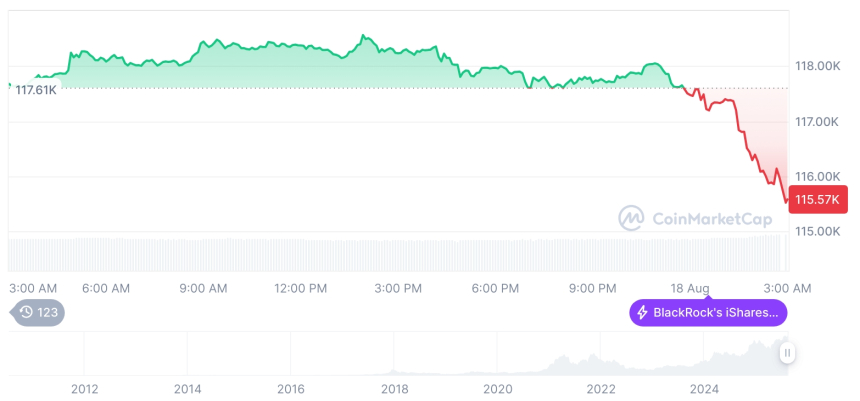
Task: Click the 117.61K opening price label
Action: pyautogui.click(x=36, y=89)
